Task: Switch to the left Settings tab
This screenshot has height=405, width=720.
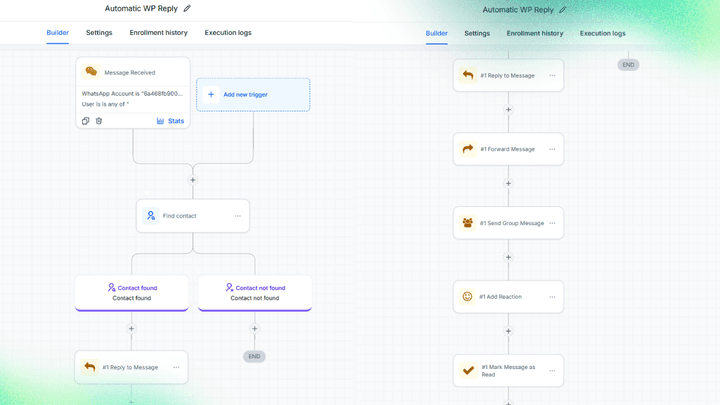Action: pos(99,33)
